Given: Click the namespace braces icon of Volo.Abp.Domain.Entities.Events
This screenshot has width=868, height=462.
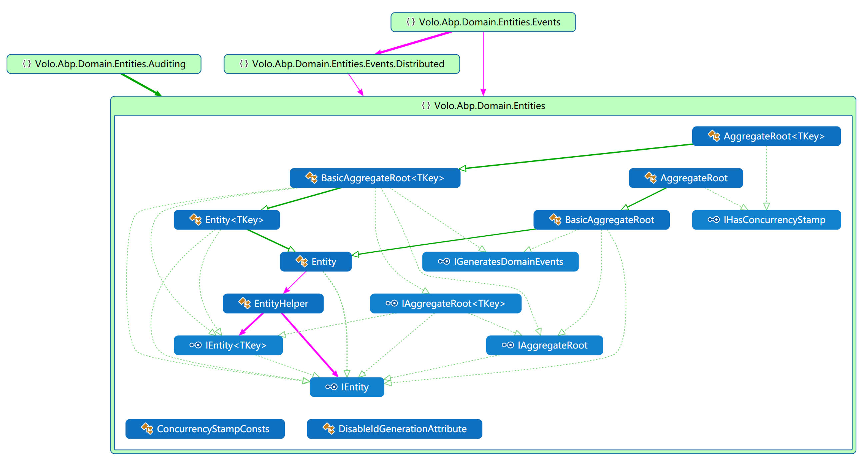Looking at the screenshot, I should point(410,22).
